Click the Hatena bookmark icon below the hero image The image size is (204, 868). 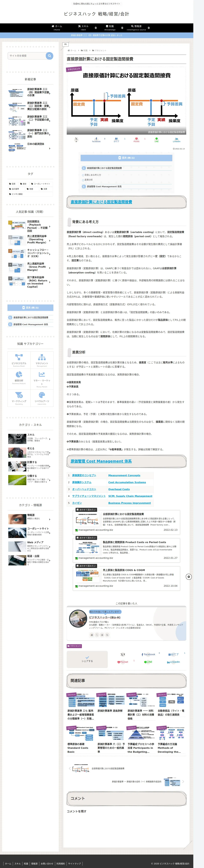pos(116,140)
